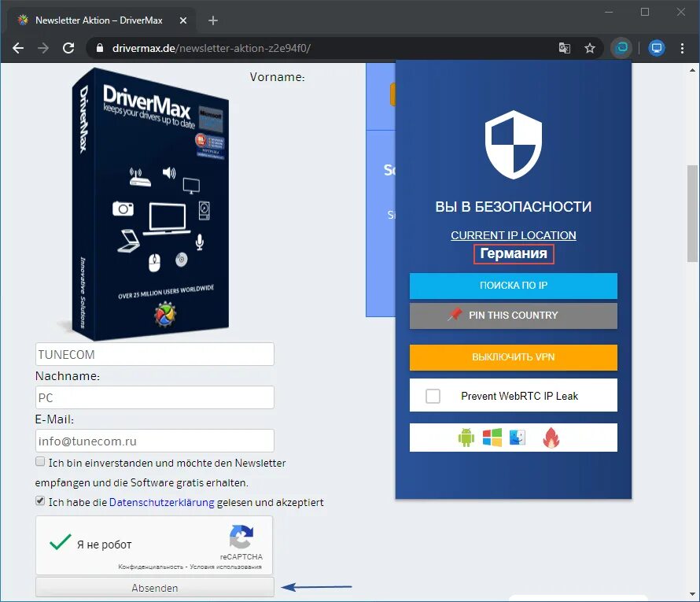Click the Nachname: label
Viewport: 700px width, 602px height.
coord(68,376)
